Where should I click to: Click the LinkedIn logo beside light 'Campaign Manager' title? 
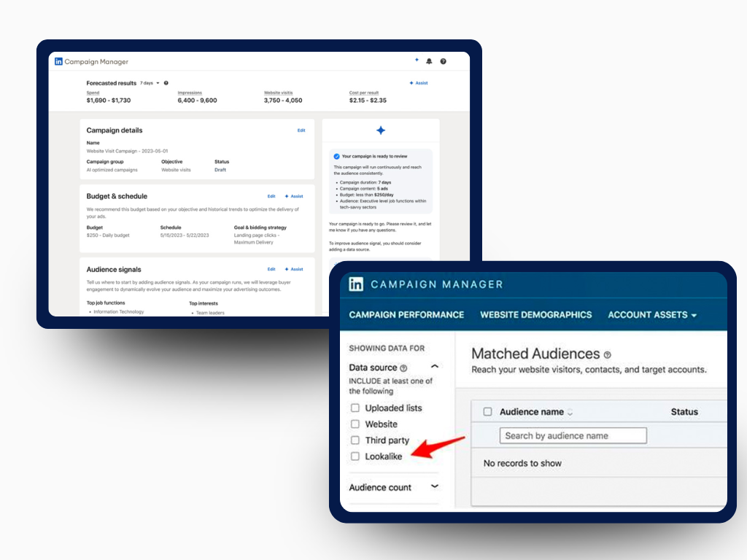pos(58,61)
